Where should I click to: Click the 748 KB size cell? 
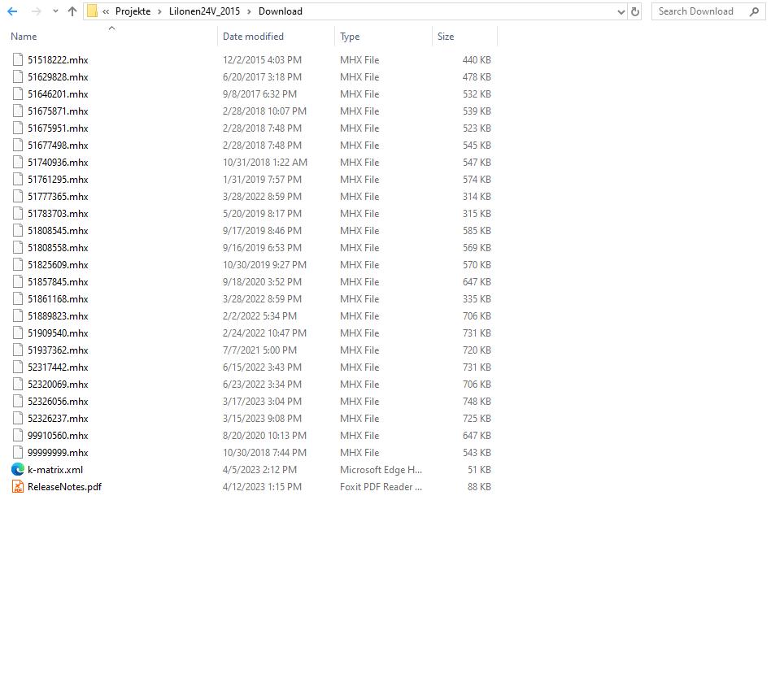477,402
